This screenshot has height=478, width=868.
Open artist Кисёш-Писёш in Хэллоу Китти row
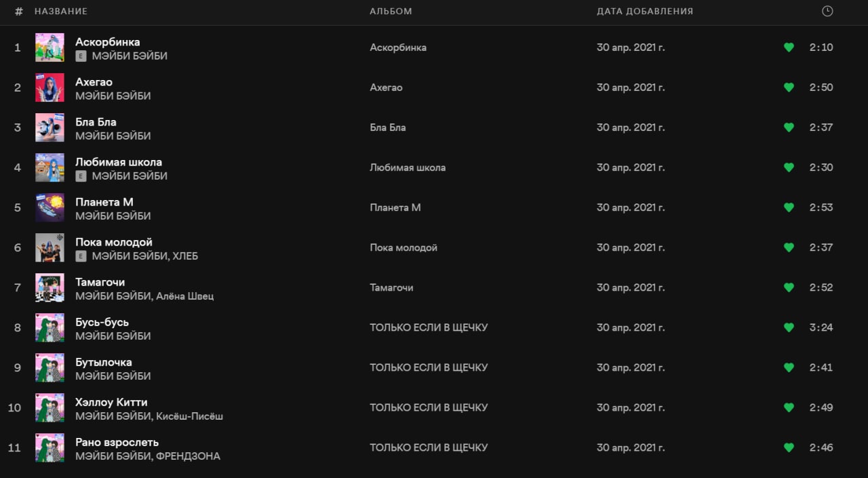click(189, 416)
